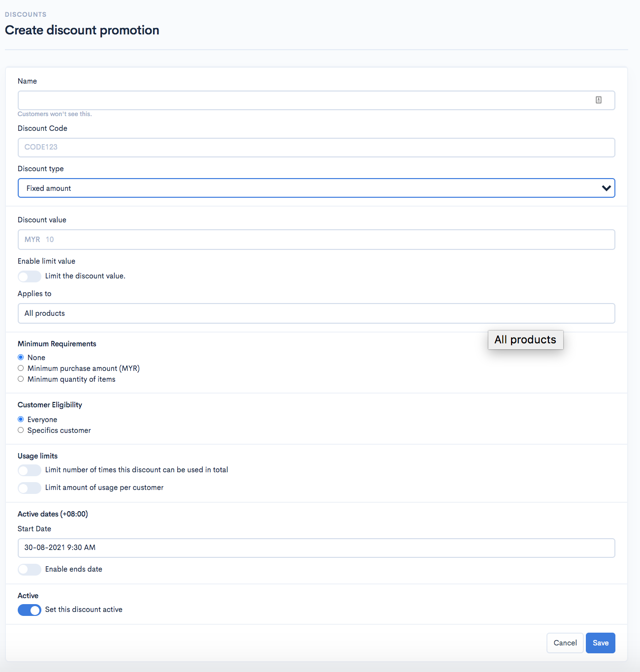Open the Applies to All products selector
The image size is (640, 672).
point(316,313)
